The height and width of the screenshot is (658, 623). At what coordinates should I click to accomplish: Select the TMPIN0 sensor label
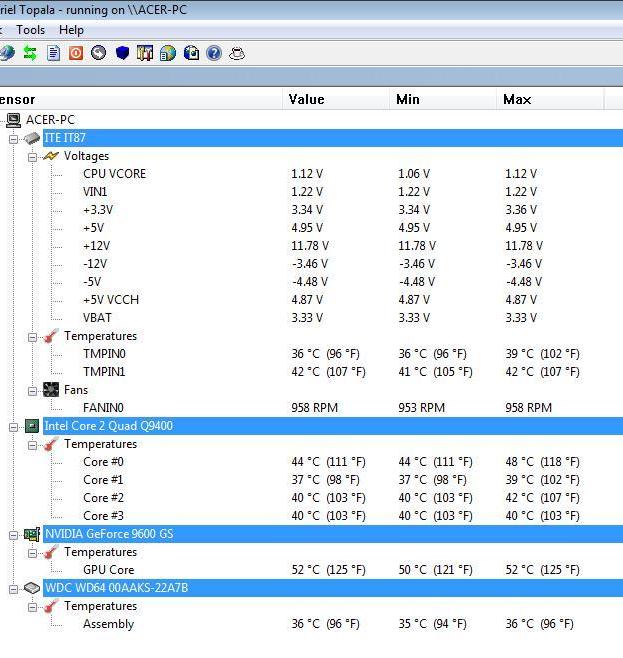104,354
